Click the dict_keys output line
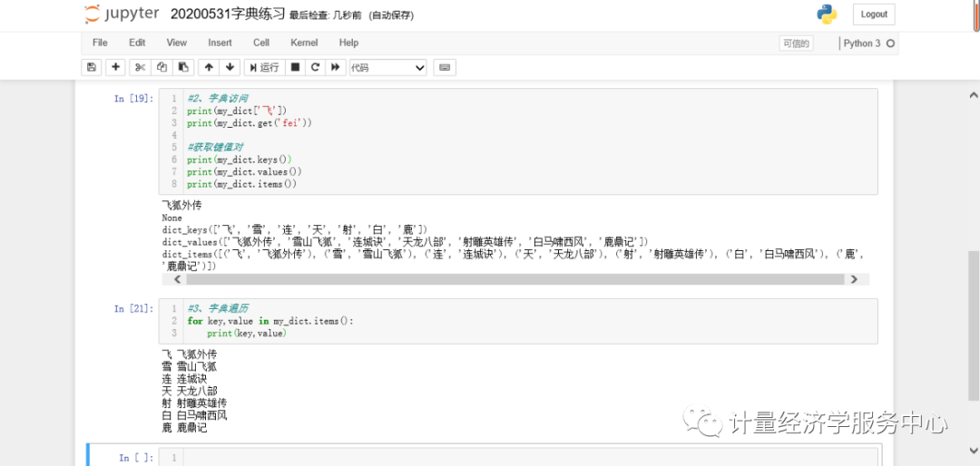This screenshot has height=466, width=980. click(x=294, y=229)
